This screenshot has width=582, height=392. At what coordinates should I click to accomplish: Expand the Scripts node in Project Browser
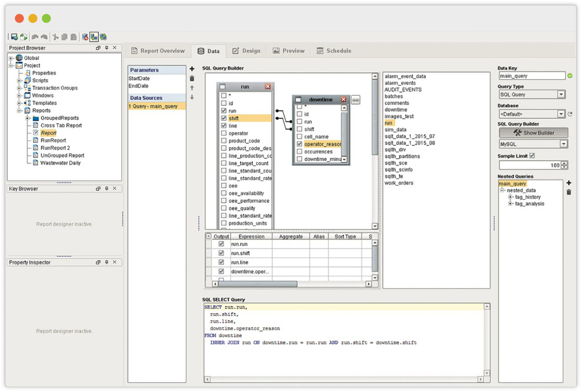pyautogui.click(x=19, y=80)
